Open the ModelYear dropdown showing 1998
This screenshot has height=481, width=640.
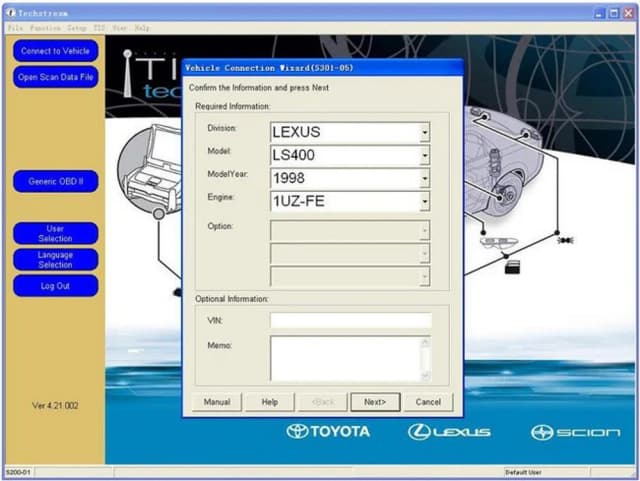[424, 179]
